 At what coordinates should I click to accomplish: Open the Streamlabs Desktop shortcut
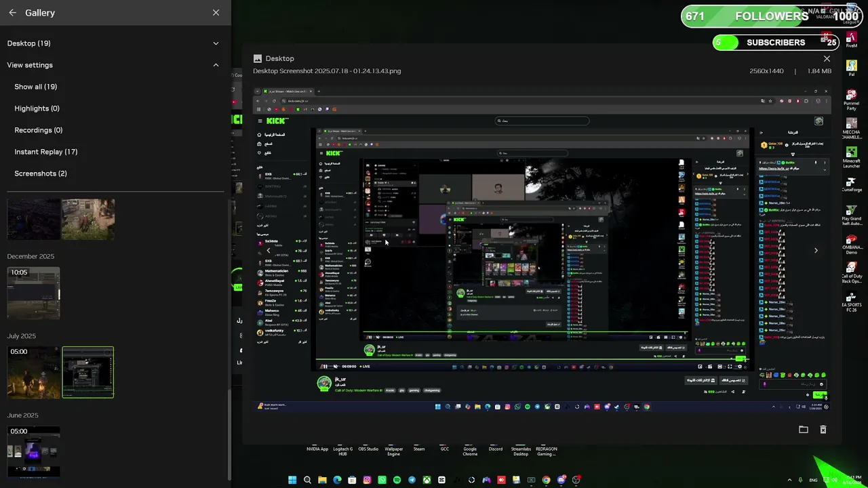(521, 451)
